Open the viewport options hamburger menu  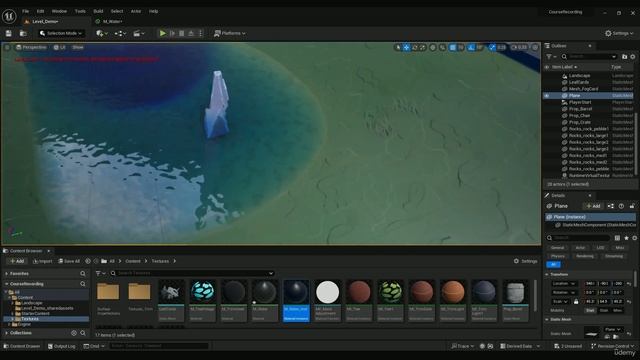point(7,47)
